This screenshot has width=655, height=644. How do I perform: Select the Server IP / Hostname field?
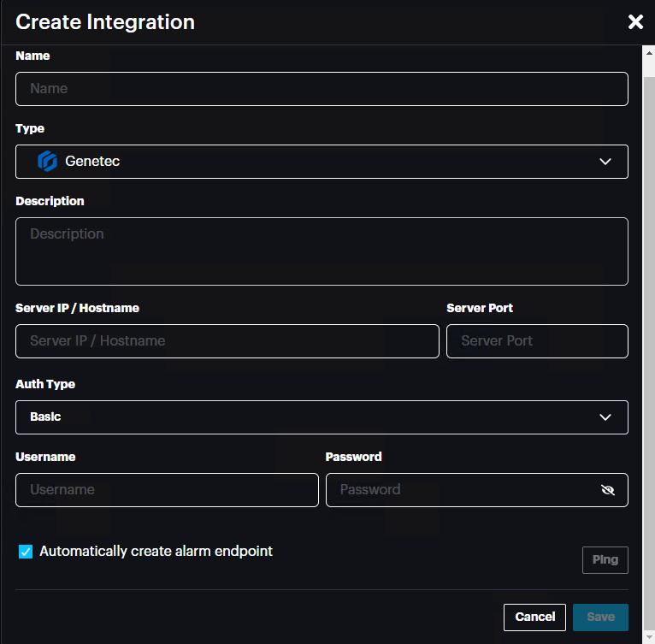pyautogui.click(x=227, y=341)
